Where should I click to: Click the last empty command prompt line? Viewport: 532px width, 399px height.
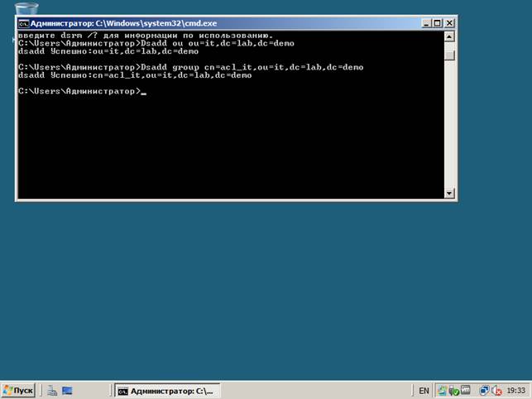(x=83, y=91)
